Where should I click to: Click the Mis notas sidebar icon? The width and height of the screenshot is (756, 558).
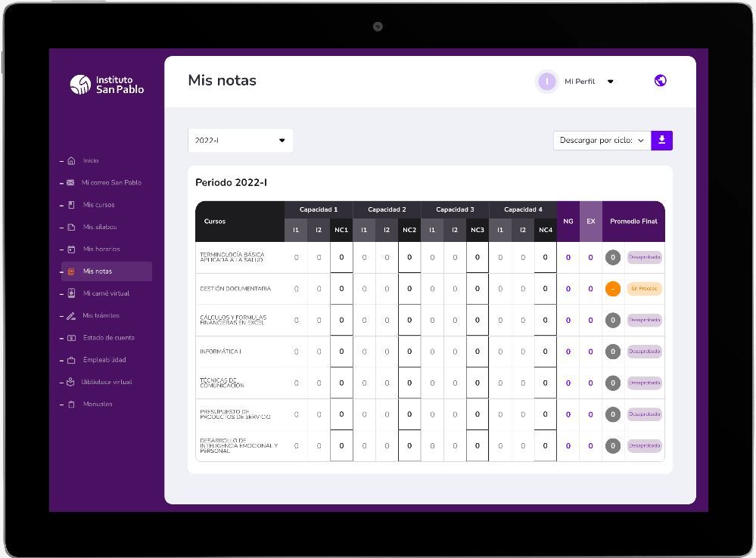71,271
